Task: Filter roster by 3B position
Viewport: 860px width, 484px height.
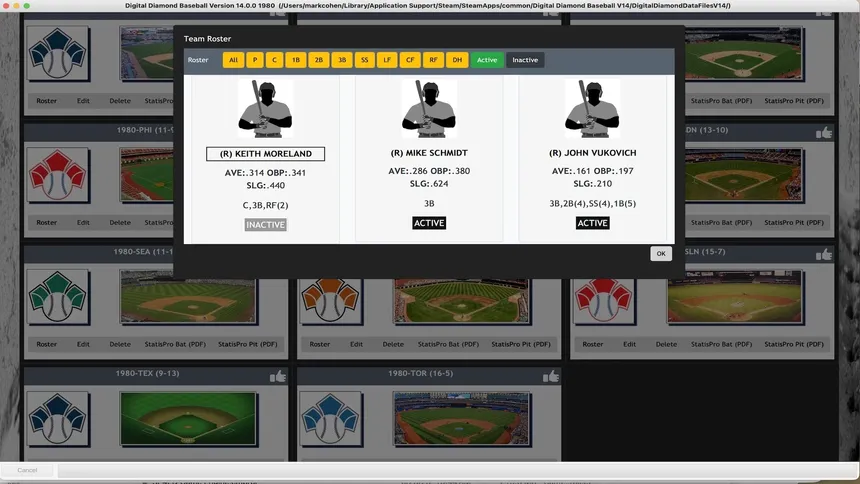Action: (342, 60)
